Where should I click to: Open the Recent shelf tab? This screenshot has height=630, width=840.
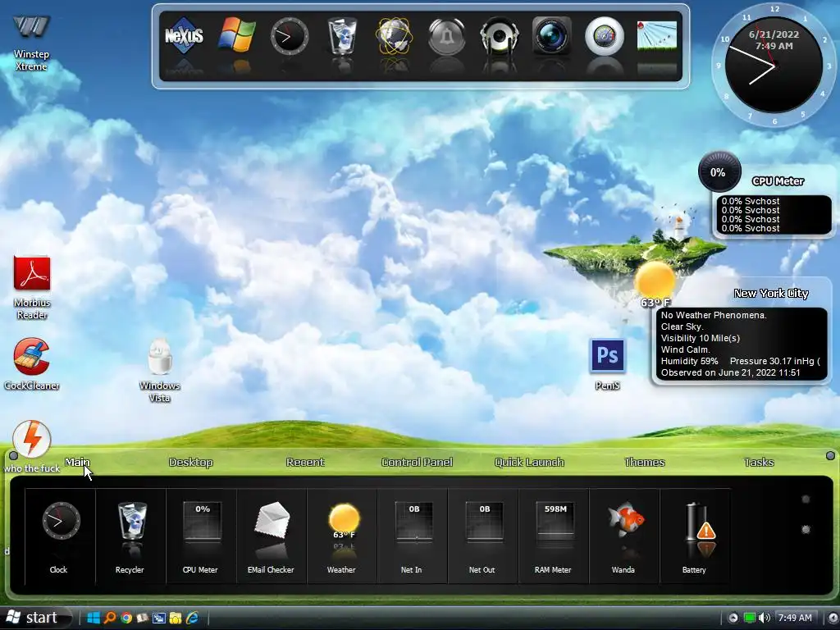coord(305,463)
